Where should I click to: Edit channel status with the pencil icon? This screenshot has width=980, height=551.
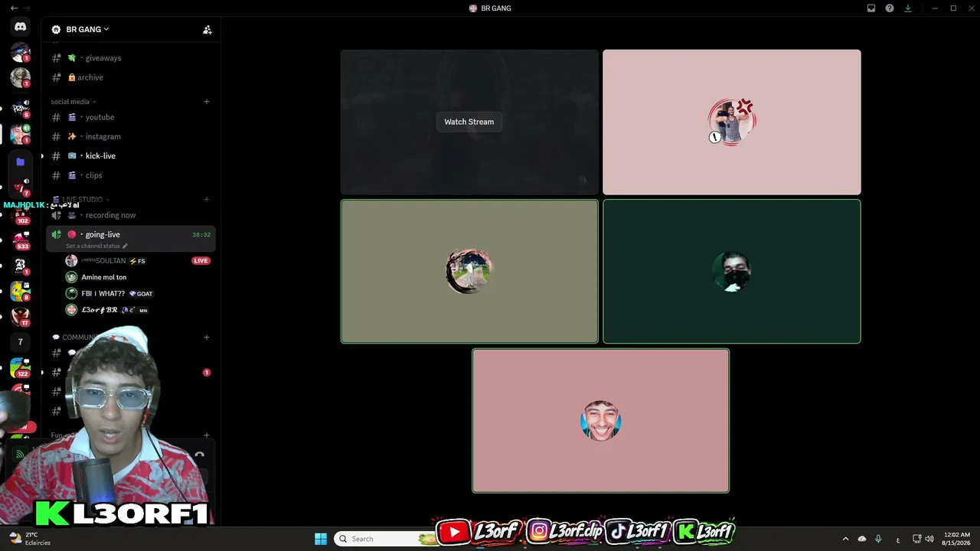click(x=125, y=246)
